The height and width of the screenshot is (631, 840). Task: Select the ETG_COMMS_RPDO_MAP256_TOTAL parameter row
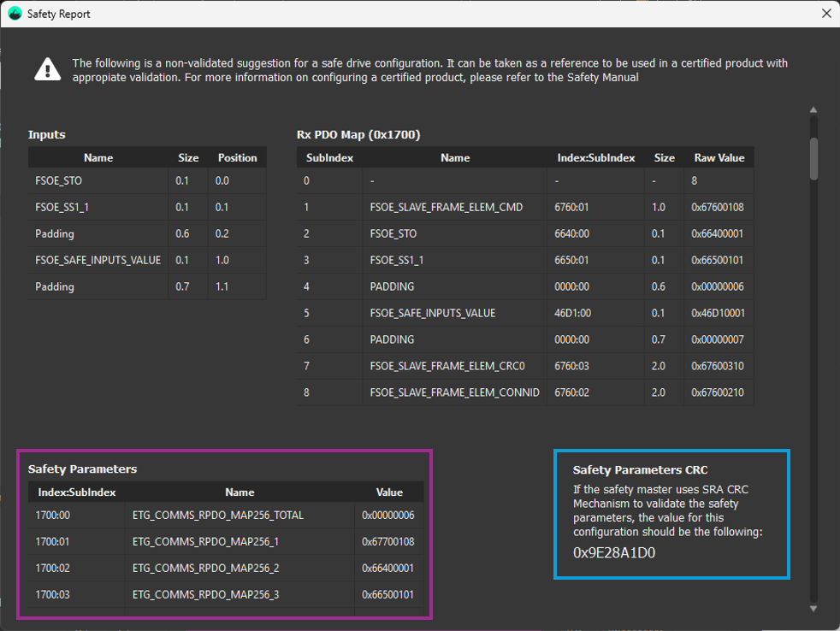click(x=218, y=515)
